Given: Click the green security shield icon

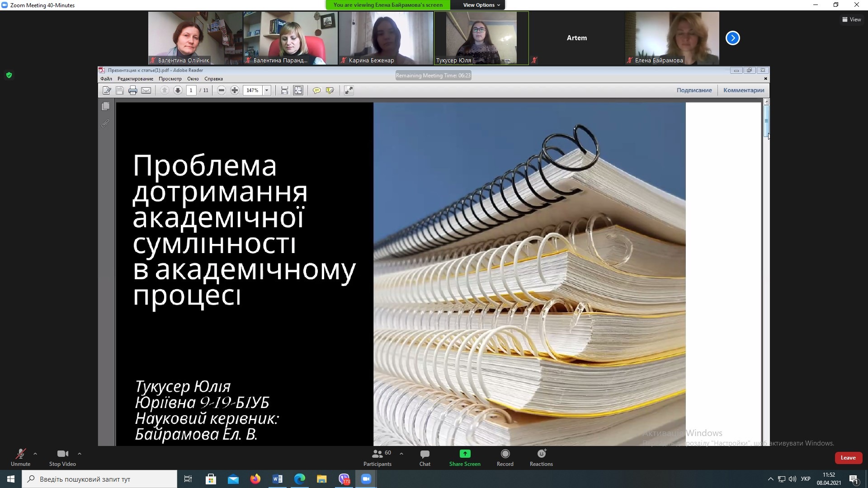Looking at the screenshot, I should pos(9,75).
